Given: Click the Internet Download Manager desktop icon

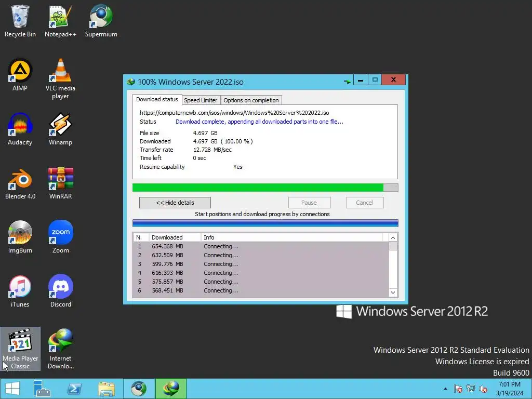Looking at the screenshot, I should (60, 349).
